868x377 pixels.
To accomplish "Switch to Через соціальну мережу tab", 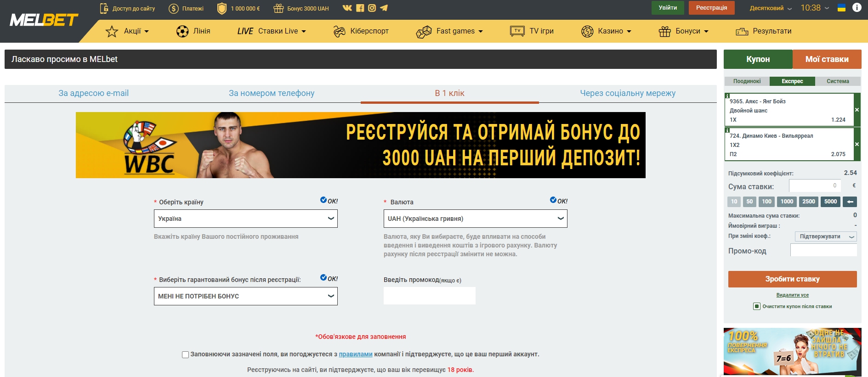I will click(x=628, y=93).
